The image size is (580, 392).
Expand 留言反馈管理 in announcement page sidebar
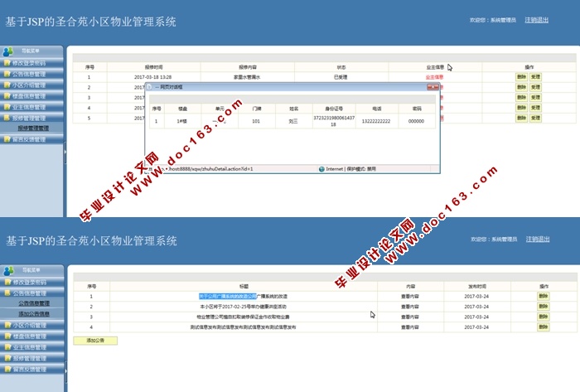coord(31,369)
